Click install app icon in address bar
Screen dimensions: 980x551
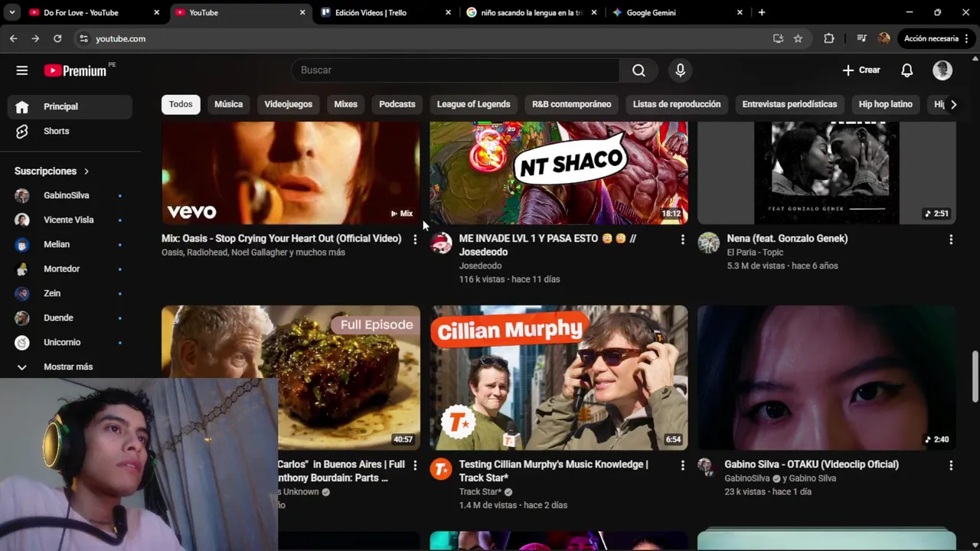778,38
